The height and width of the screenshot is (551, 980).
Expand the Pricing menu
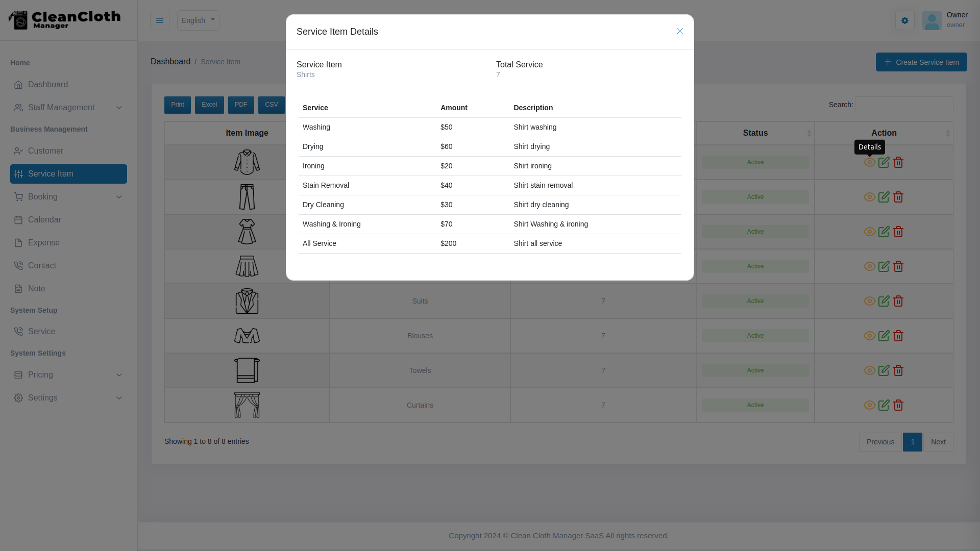click(x=40, y=375)
